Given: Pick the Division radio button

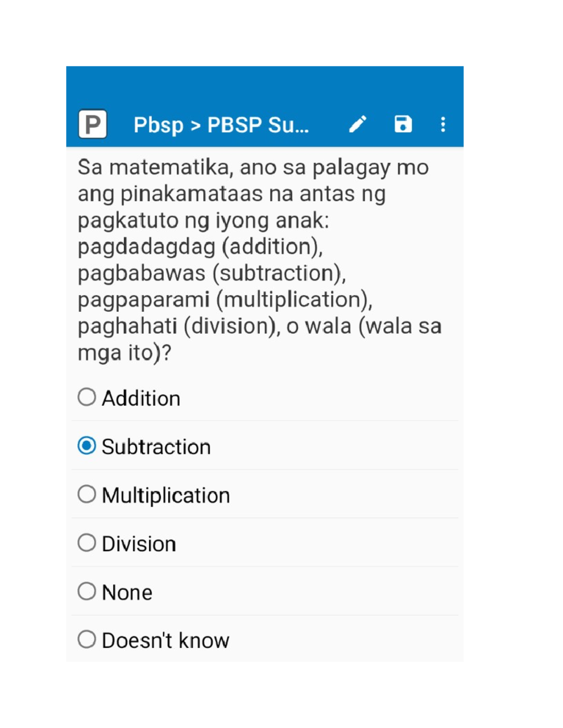Looking at the screenshot, I should click(x=87, y=543).
